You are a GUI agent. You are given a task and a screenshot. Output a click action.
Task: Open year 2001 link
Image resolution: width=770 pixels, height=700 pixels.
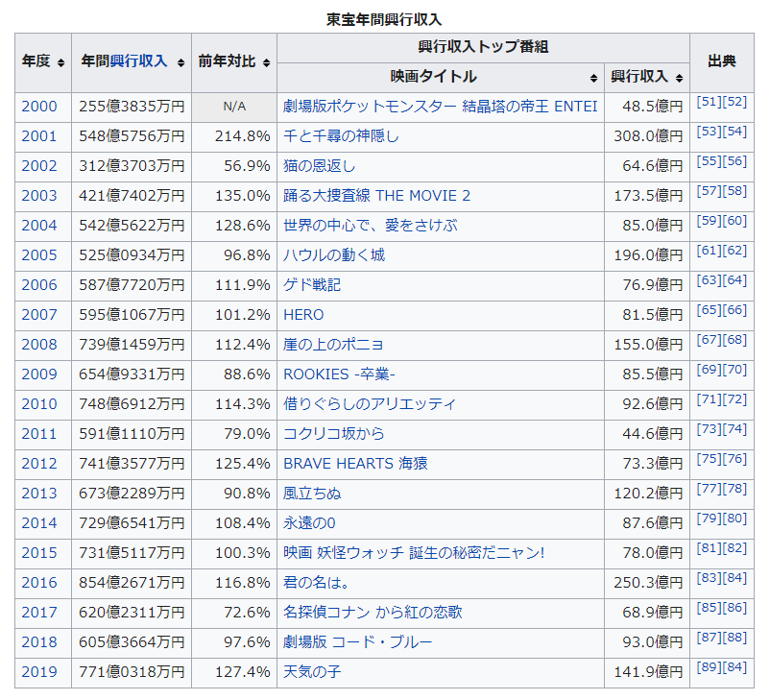(x=39, y=136)
